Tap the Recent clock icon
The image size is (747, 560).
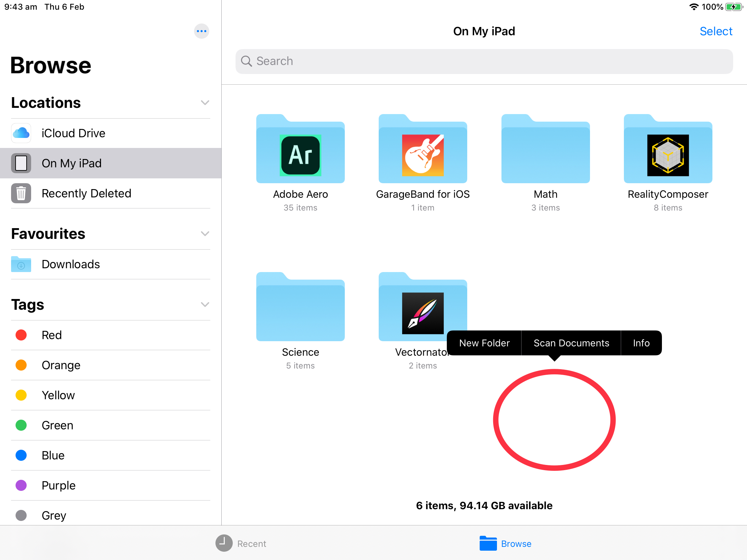pyautogui.click(x=224, y=543)
